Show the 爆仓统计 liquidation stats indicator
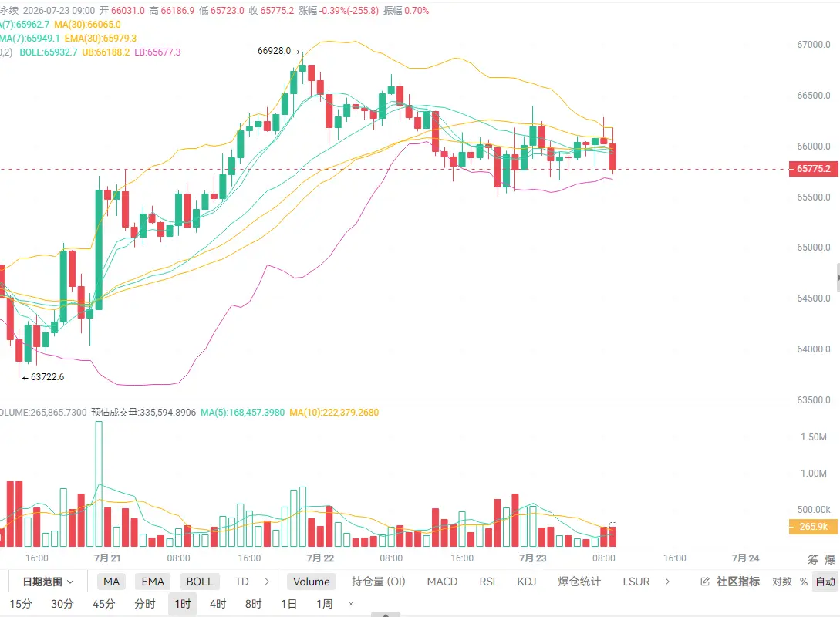 (x=579, y=582)
